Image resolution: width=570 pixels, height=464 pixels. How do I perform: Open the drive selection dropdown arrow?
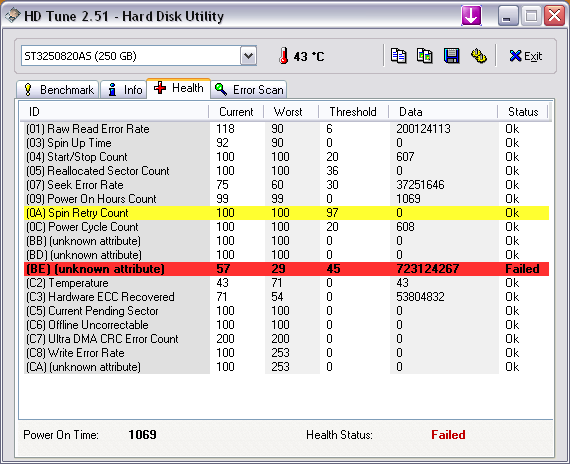(248, 56)
